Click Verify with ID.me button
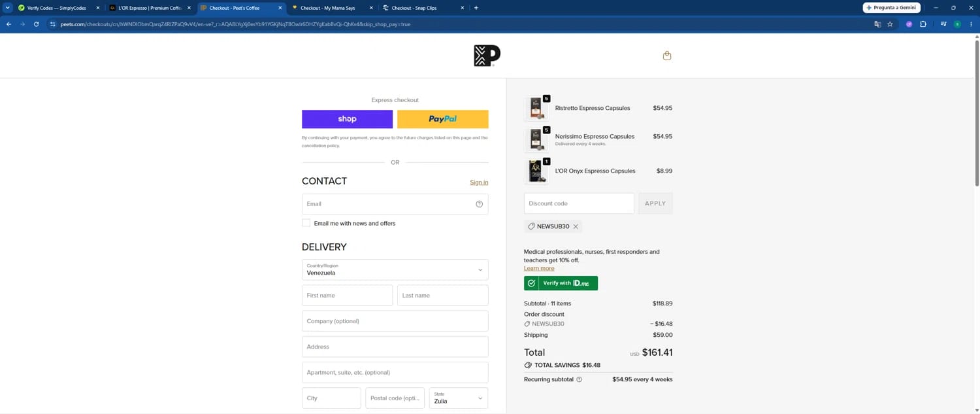Viewport: 980px width, 414px height. tap(561, 283)
